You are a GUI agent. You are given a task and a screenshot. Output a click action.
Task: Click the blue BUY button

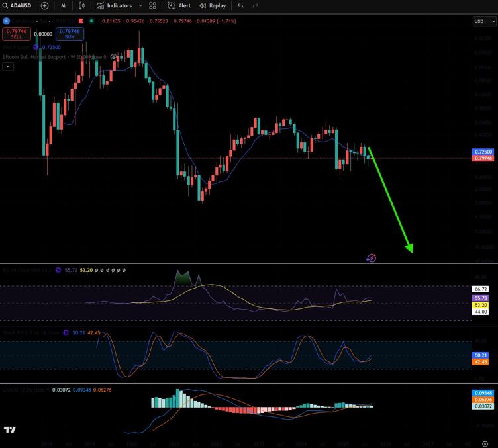pyautogui.click(x=70, y=34)
